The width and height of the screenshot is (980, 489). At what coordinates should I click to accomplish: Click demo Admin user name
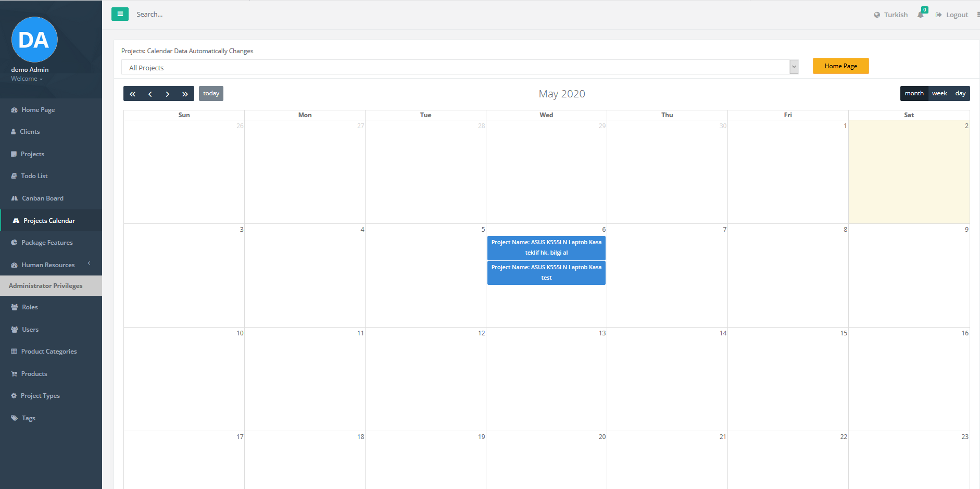(30, 70)
